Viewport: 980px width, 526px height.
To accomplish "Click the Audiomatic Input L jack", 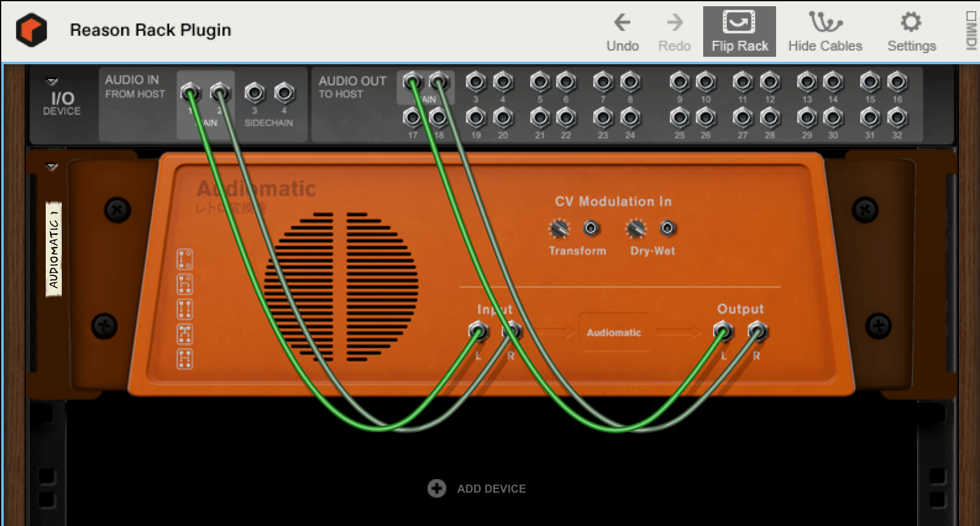I will [478, 332].
